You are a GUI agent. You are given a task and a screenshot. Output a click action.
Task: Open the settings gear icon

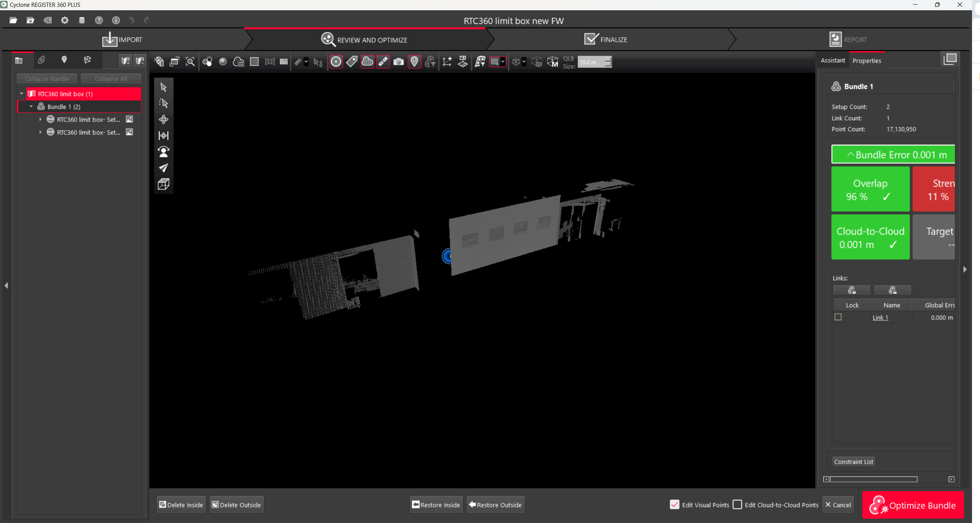pos(65,20)
